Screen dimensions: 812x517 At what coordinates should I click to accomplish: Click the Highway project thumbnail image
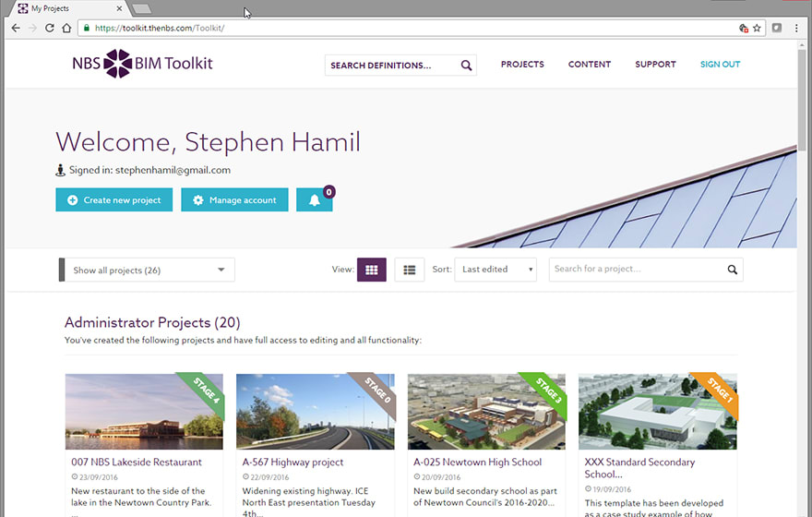point(315,412)
